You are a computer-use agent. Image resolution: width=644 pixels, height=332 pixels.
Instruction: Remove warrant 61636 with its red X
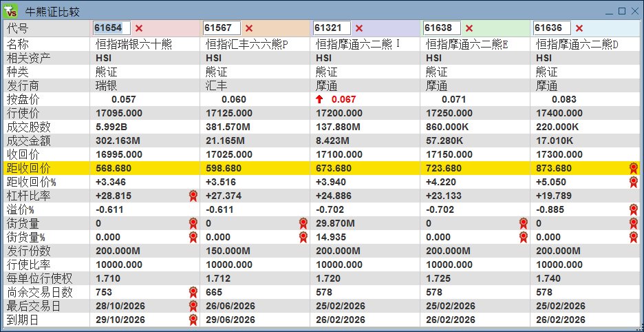tap(579, 28)
